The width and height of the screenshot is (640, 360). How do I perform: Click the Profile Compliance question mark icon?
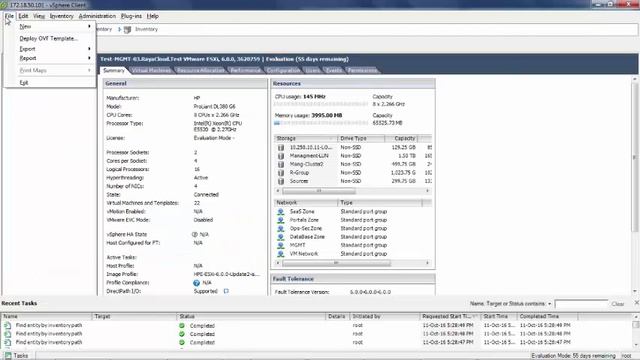coord(196,283)
